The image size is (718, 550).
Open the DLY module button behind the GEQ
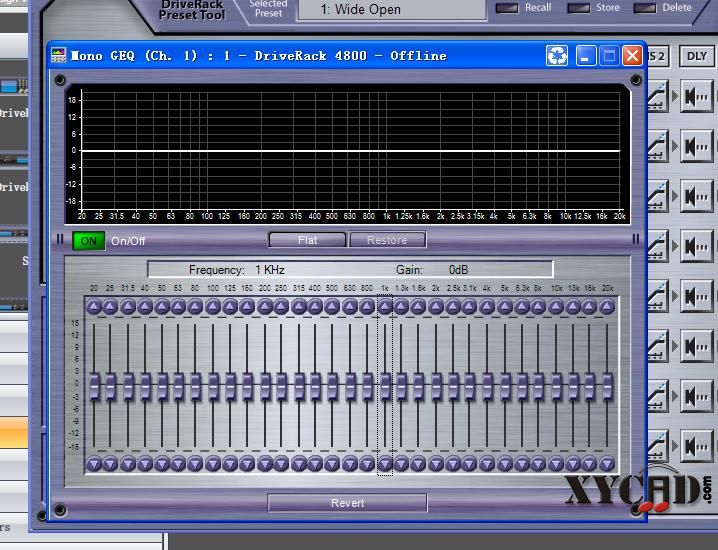click(x=696, y=56)
